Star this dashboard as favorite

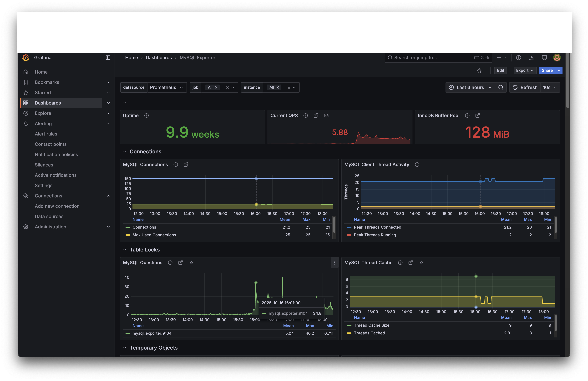(x=479, y=71)
